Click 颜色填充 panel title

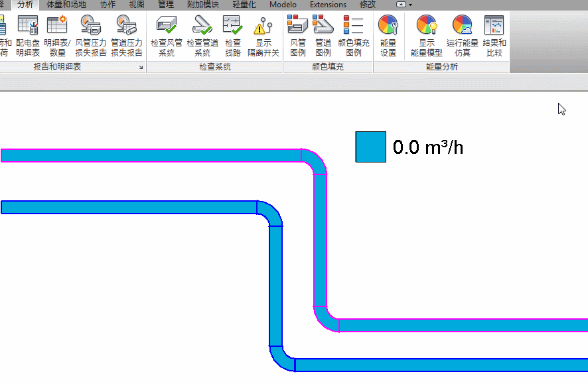tap(328, 67)
